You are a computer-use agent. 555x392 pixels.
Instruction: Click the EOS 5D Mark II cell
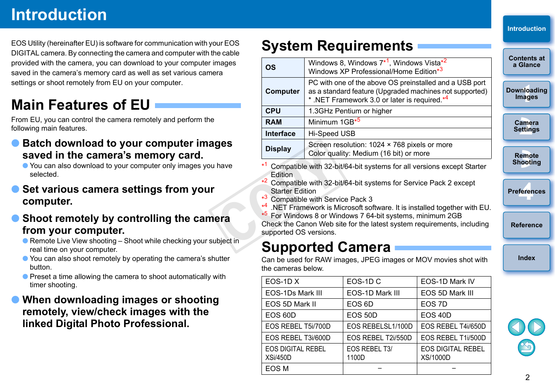pos(302,304)
